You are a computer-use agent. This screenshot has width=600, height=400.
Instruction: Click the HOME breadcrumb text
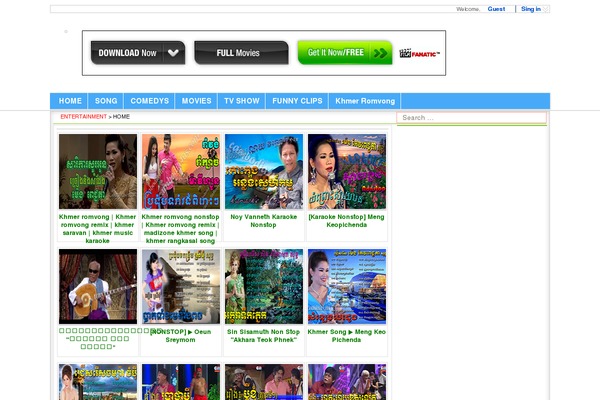121,116
